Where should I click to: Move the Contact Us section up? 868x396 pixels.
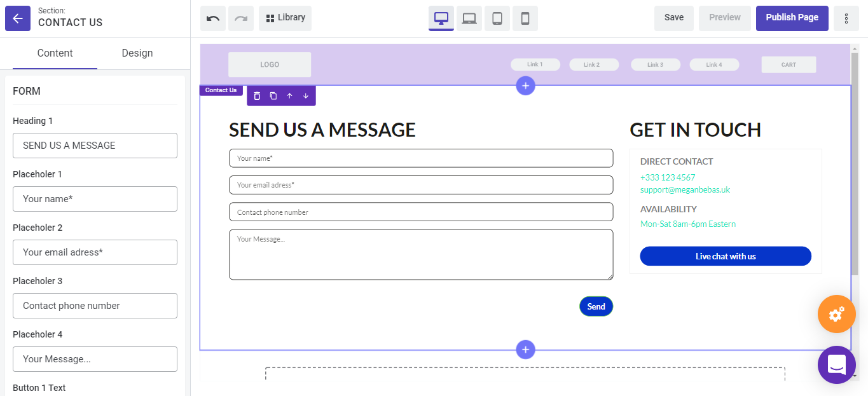tap(289, 96)
